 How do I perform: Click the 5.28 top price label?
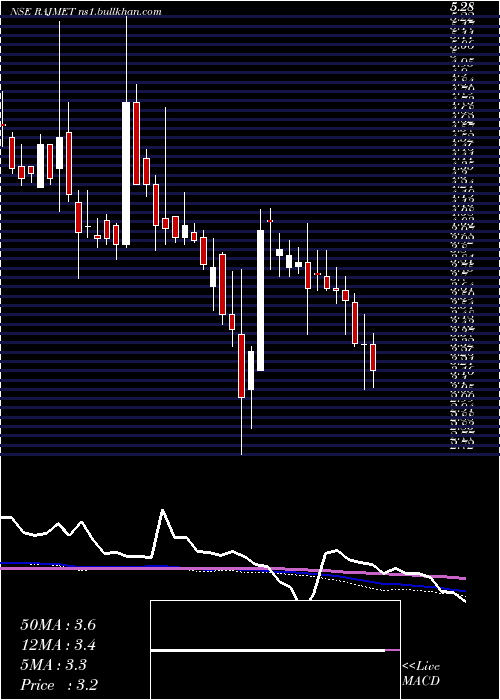463,6
